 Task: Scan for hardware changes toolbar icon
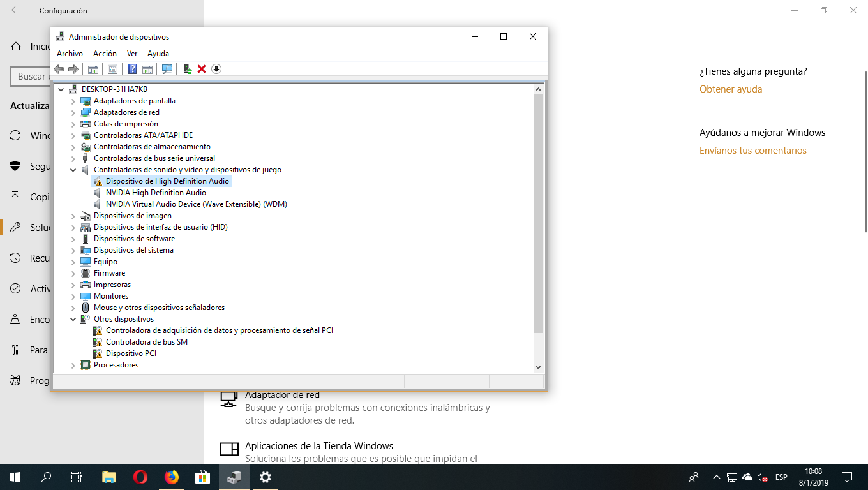(167, 69)
